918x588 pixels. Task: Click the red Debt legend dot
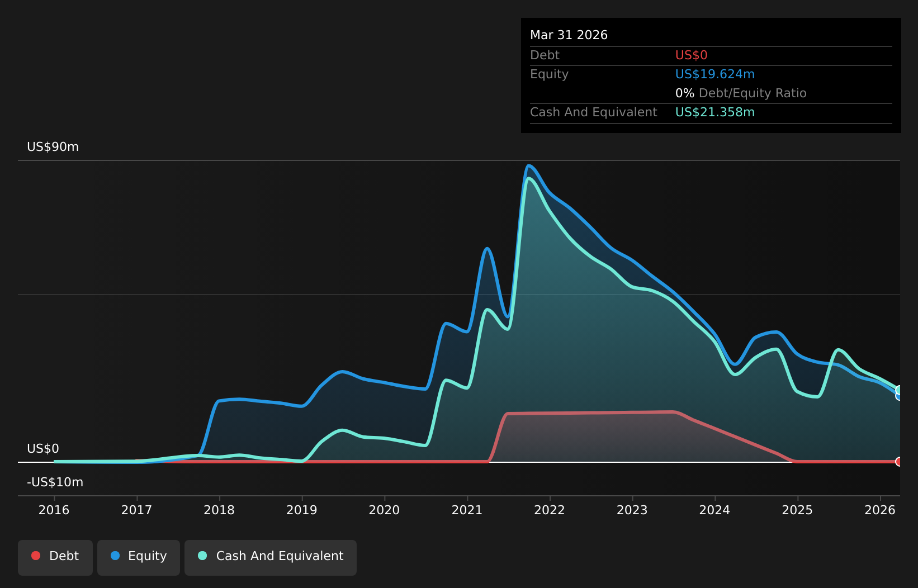(x=36, y=556)
